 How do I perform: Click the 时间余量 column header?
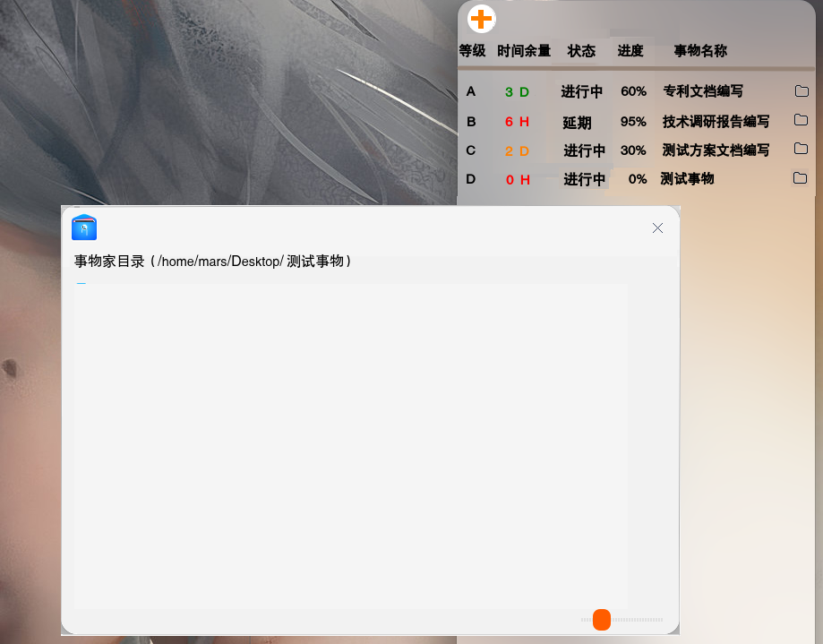coord(524,51)
